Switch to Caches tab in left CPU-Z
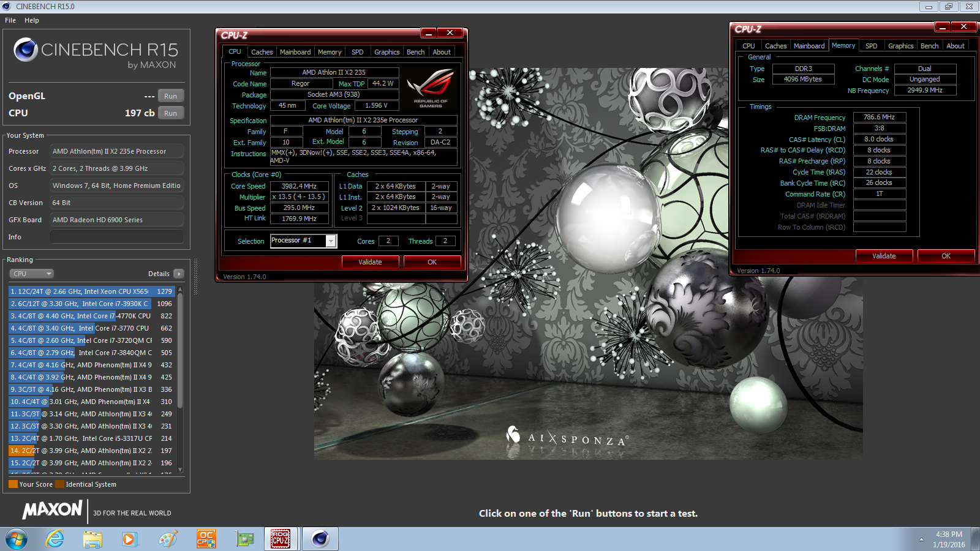 click(262, 52)
